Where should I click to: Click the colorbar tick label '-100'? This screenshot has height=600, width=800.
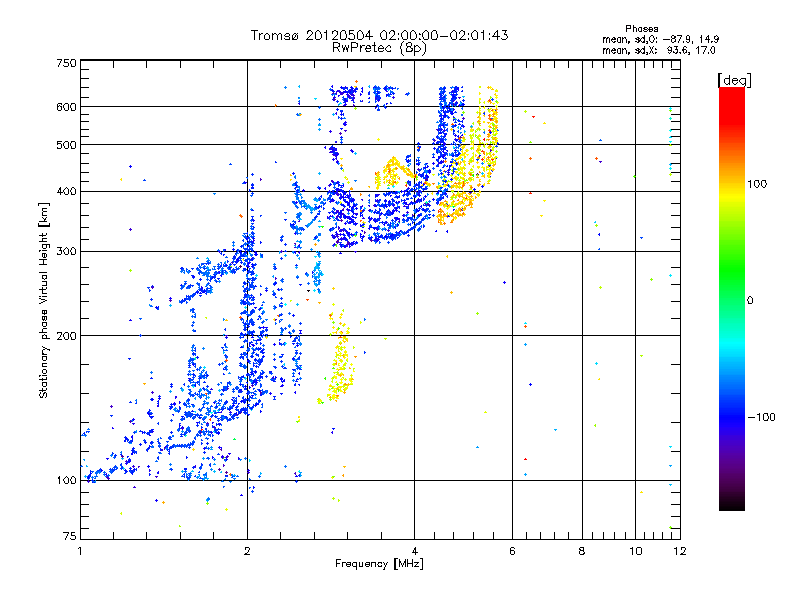click(x=762, y=417)
